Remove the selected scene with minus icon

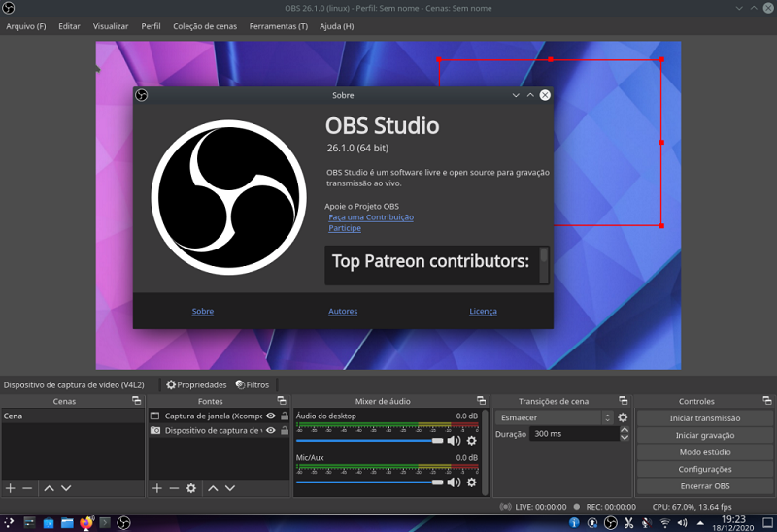(x=27, y=488)
